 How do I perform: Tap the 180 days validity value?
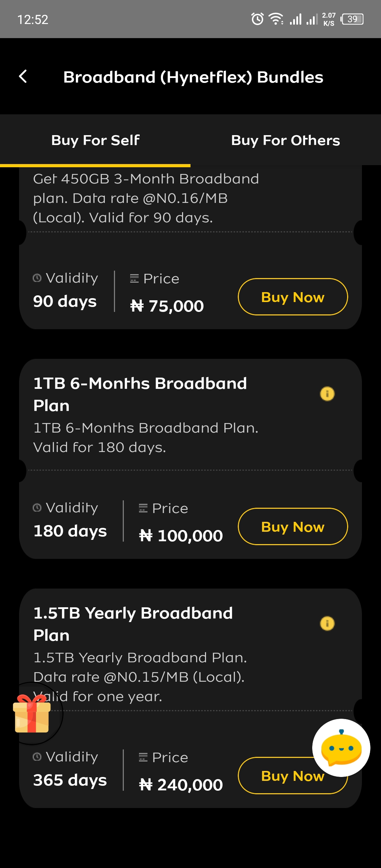[x=70, y=531]
